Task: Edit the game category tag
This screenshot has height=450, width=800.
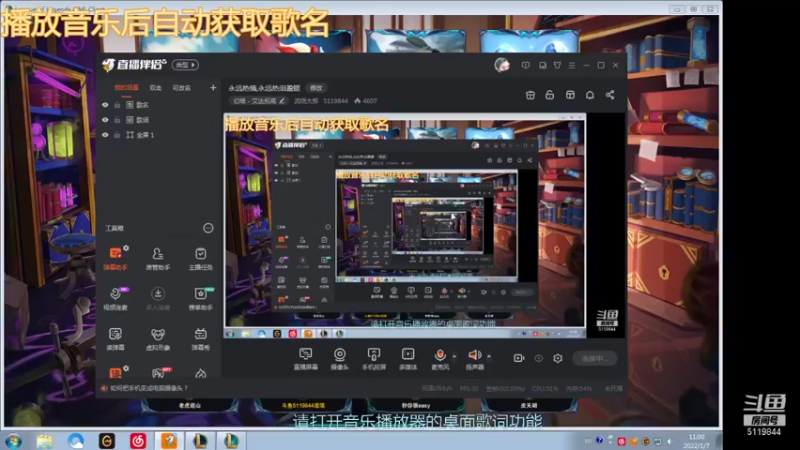Action: pos(259,101)
